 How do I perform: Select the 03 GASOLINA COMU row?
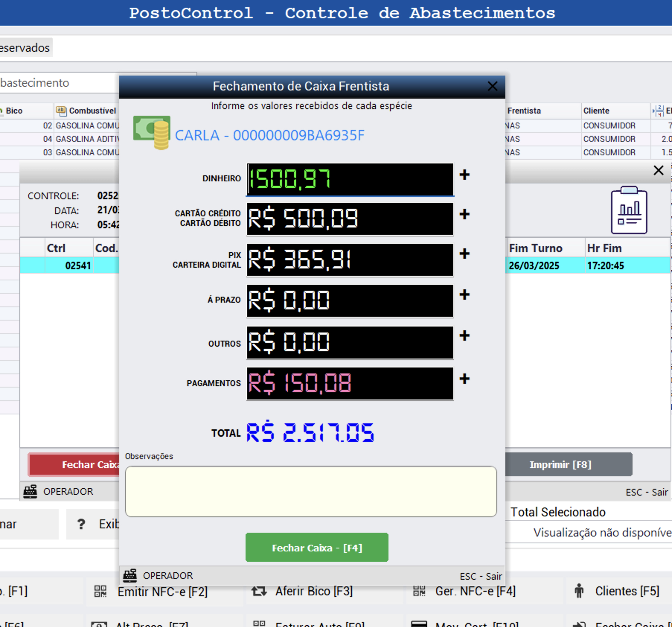pos(60,153)
